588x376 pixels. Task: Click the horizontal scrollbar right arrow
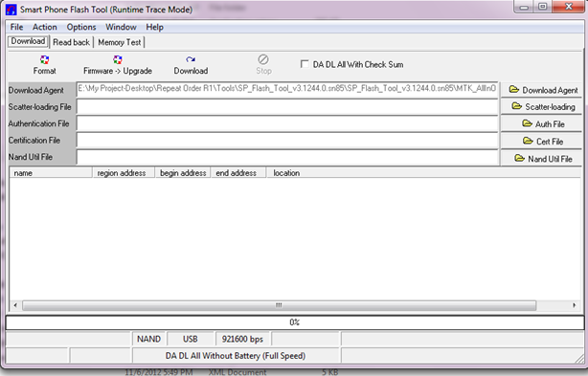(x=575, y=305)
